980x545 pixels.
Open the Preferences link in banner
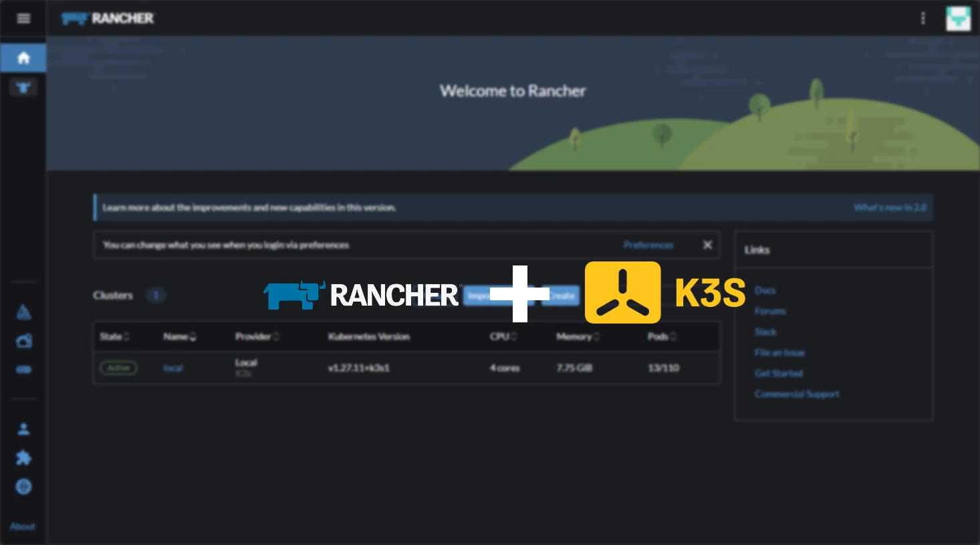point(648,245)
